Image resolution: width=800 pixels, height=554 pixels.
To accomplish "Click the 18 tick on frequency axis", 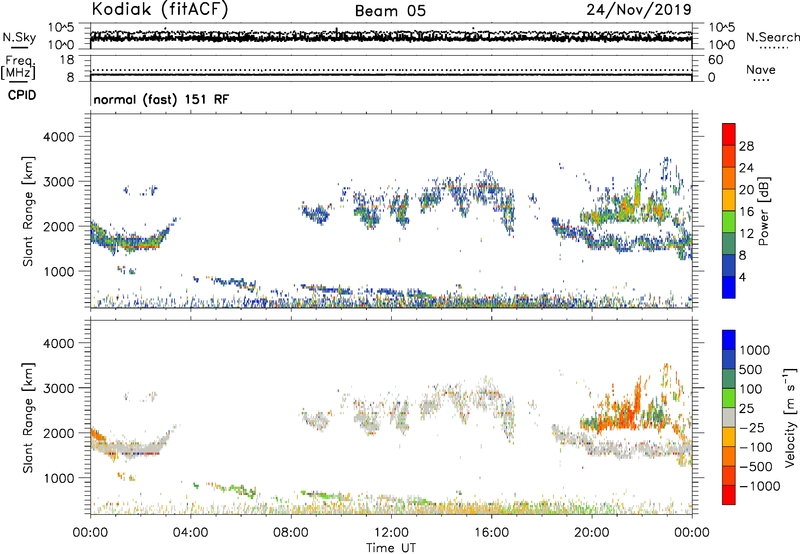I will [66, 60].
